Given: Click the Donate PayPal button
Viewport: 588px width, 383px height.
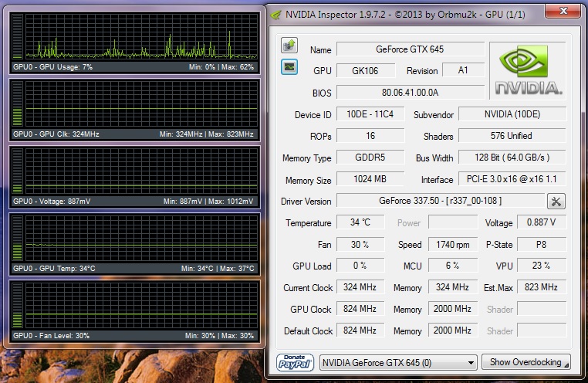Looking at the screenshot, I should 295,362.
